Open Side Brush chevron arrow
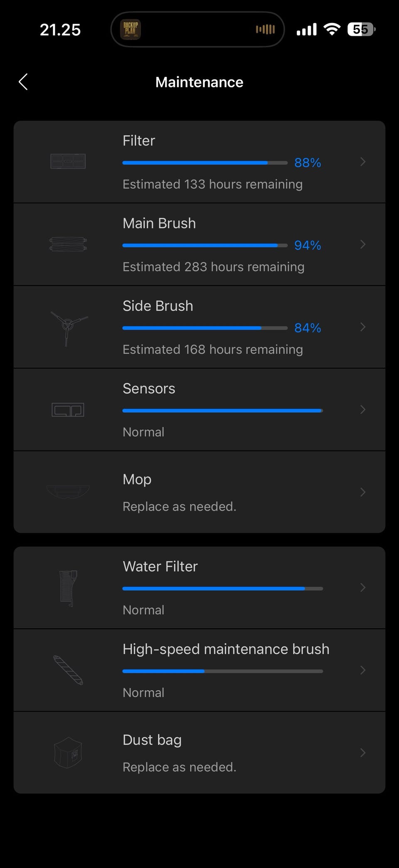399x868 pixels. [x=362, y=327]
